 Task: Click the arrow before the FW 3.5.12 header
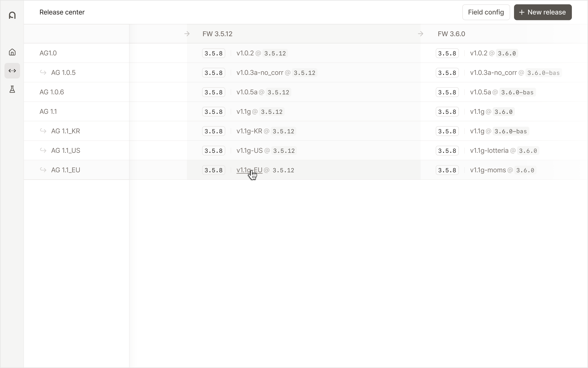(187, 34)
